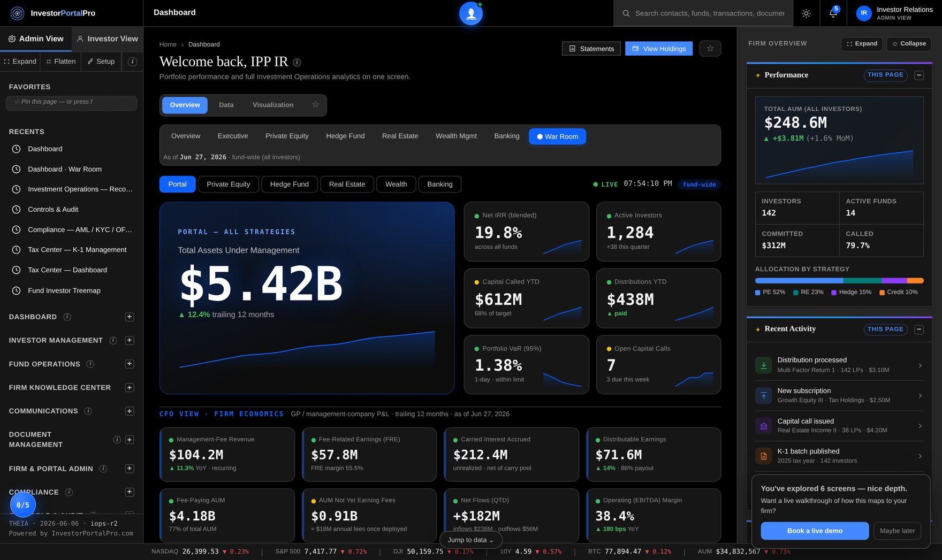
Task: Click the K-1 batch published document icon
Action: pyautogui.click(x=764, y=456)
